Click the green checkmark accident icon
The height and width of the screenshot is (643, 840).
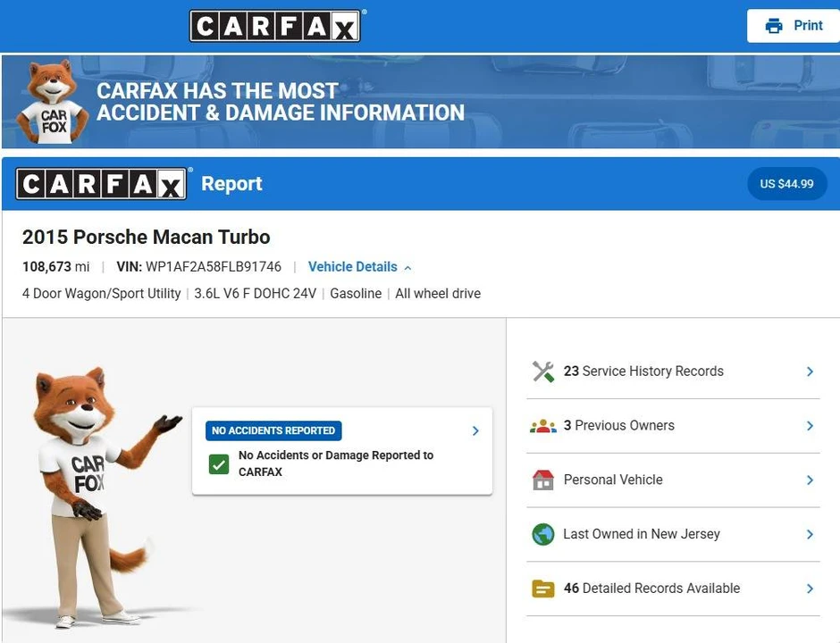[x=219, y=464]
